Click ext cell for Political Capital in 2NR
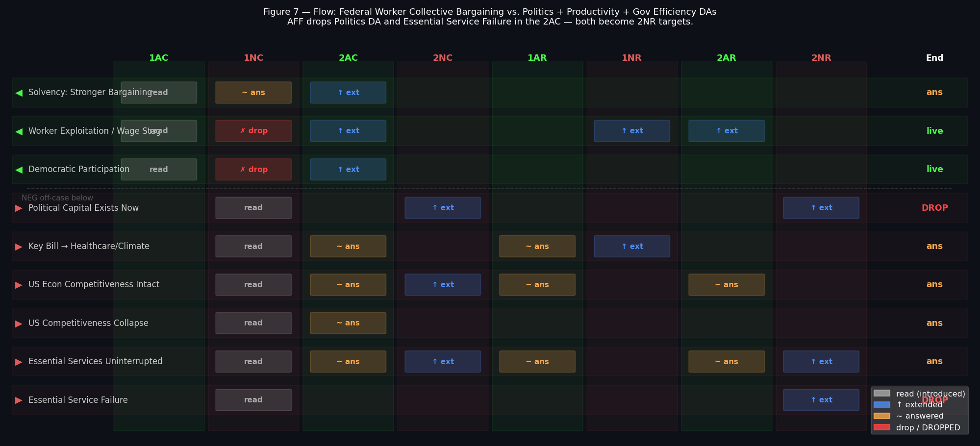Viewport: 980px width, 446px height. 821,208
